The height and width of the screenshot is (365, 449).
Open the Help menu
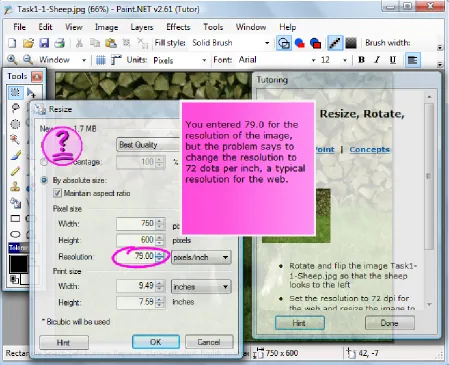288,27
